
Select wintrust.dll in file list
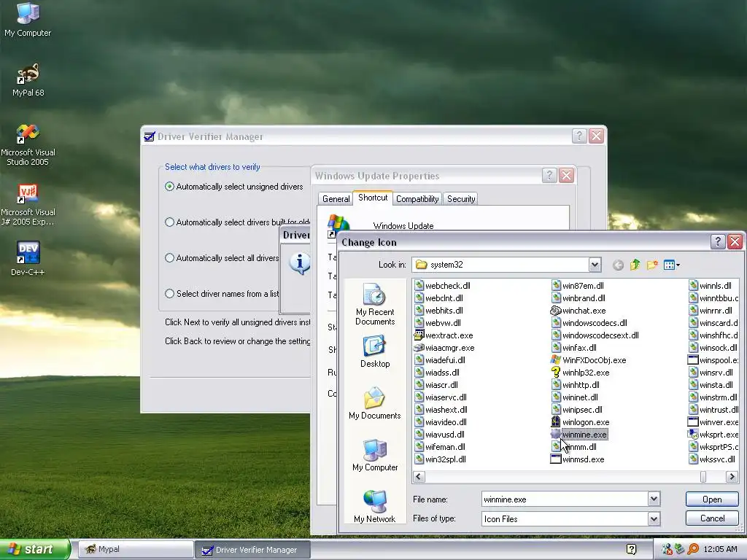713,410
